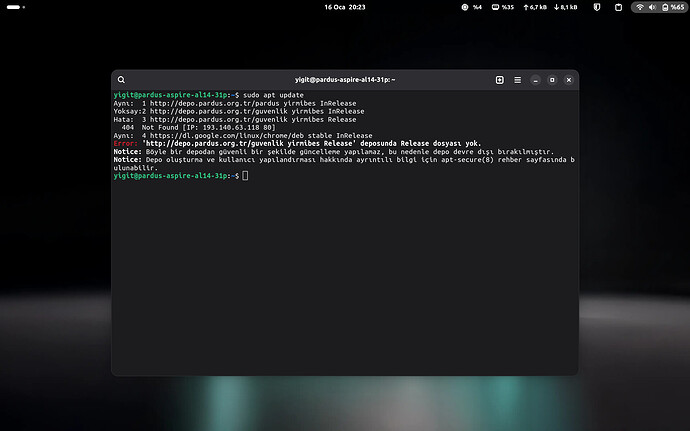The height and width of the screenshot is (431, 690).
Task: Click the volume speaker icon
Action: [653, 7]
